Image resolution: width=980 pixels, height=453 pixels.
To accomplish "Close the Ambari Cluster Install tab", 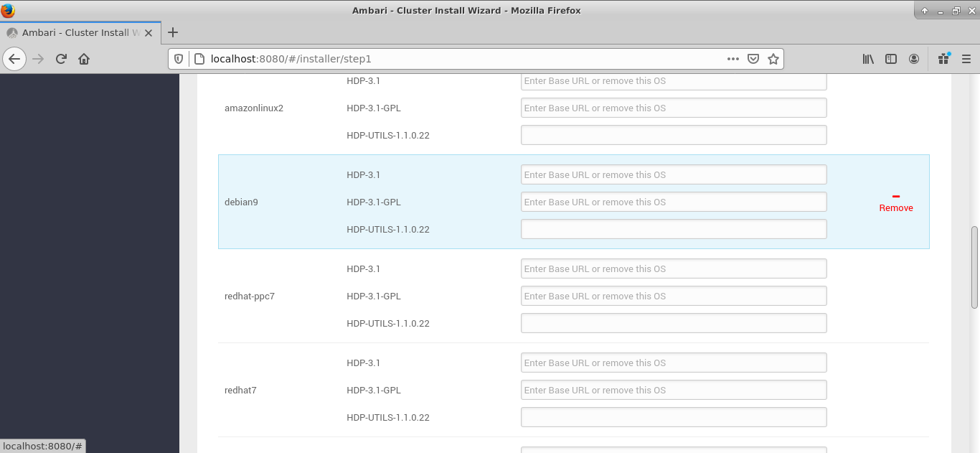I will [149, 32].
